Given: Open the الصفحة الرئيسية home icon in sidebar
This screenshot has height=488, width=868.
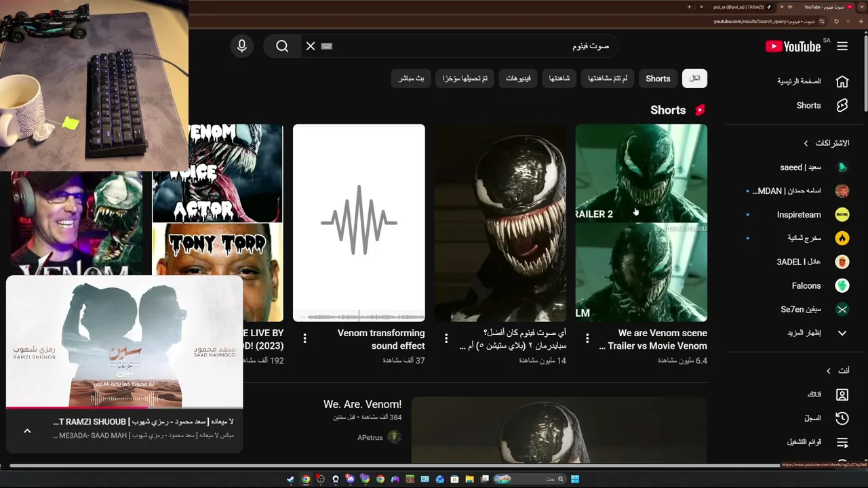Looking at the screenshot, I should point(842,81).
